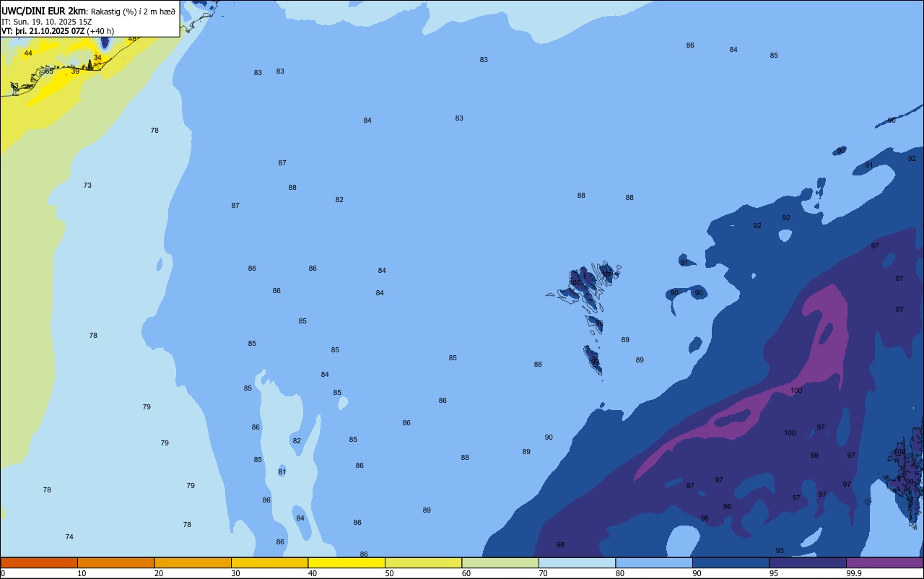924x579 pixels.
Task: Click the legend tick label "20"
Action: (159, 573)
